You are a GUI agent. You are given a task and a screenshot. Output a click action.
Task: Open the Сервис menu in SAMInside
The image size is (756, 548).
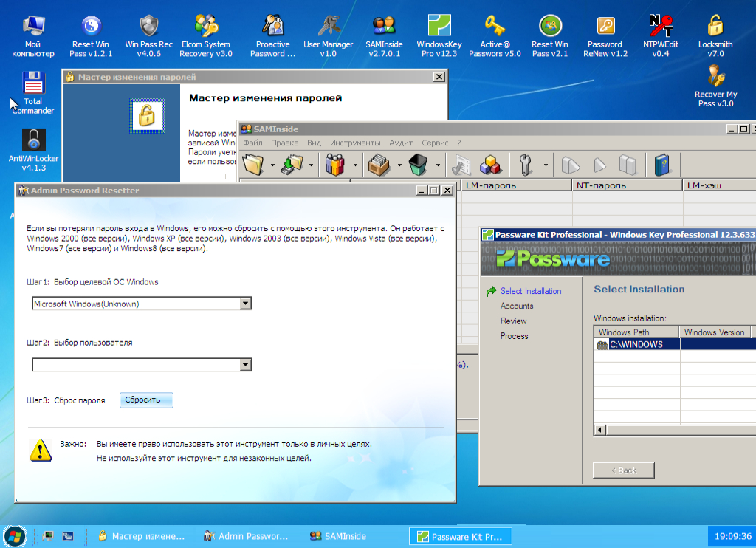click(x=435, y=143)
